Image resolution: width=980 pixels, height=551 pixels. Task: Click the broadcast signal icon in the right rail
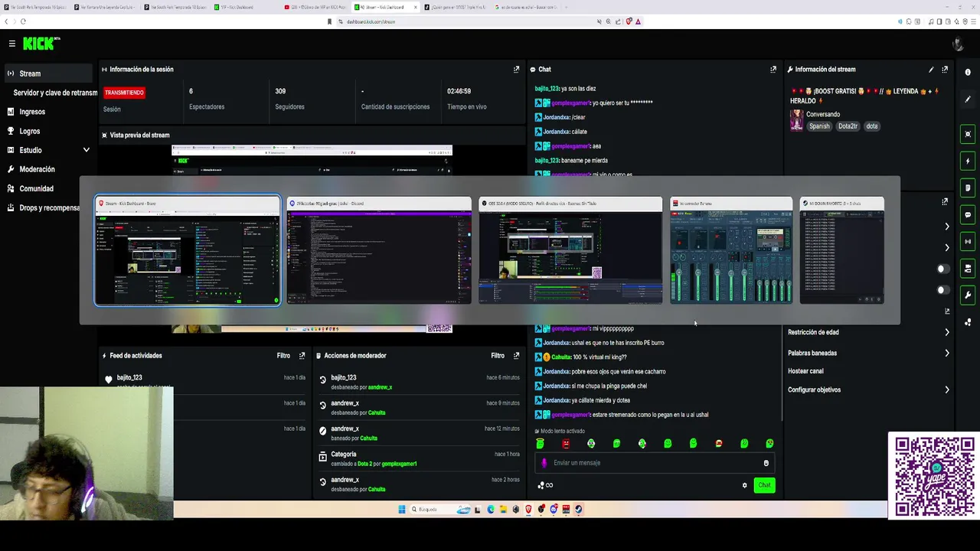point(968,242)
